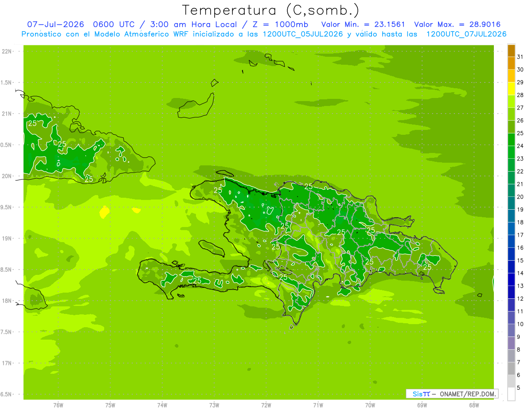The image size is (532, 411).
Task: Click the 22N latitude axis label
Action: (6, 51)
